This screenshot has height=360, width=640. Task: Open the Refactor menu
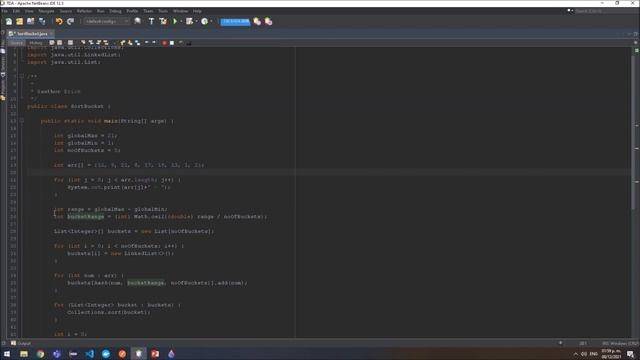pos(84,11)
